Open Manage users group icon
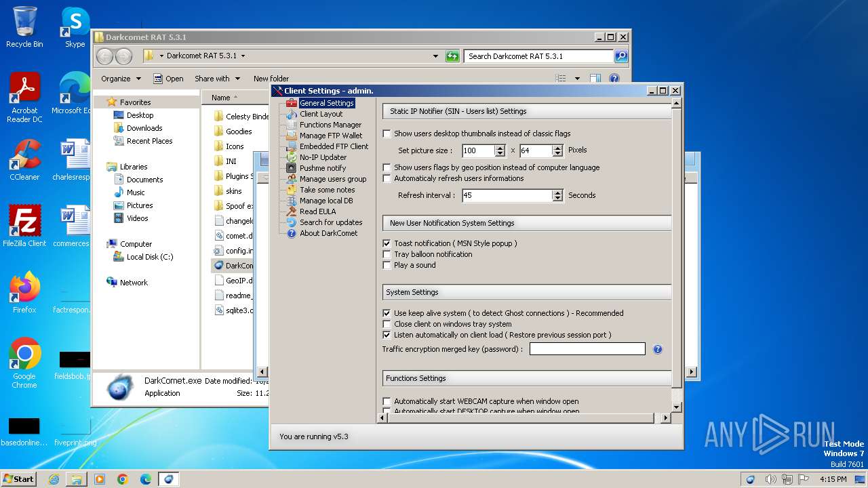868x488 pixels. click(292, 179)
